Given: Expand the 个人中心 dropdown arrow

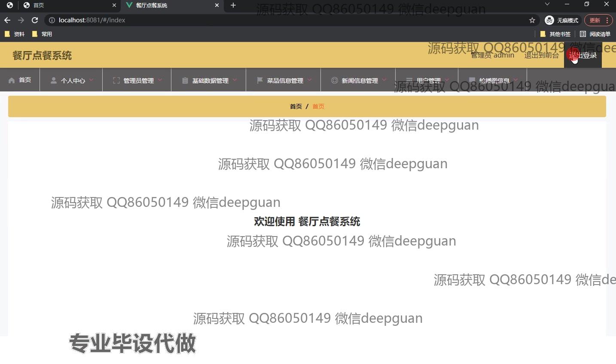Looking at the screenshot, I should pyautogui.click(x=91, y=80).
